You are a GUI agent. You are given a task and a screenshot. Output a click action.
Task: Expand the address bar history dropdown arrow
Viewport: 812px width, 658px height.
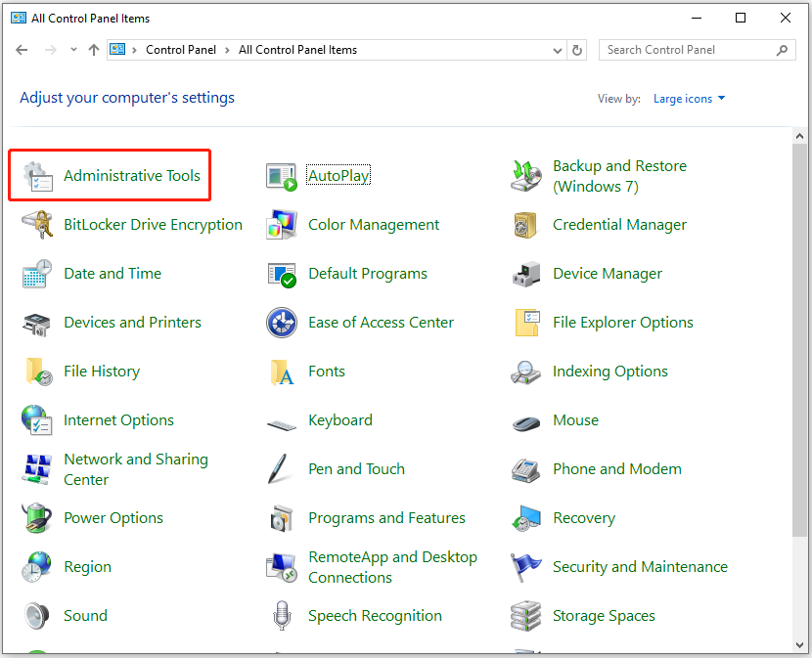(558, 50)
